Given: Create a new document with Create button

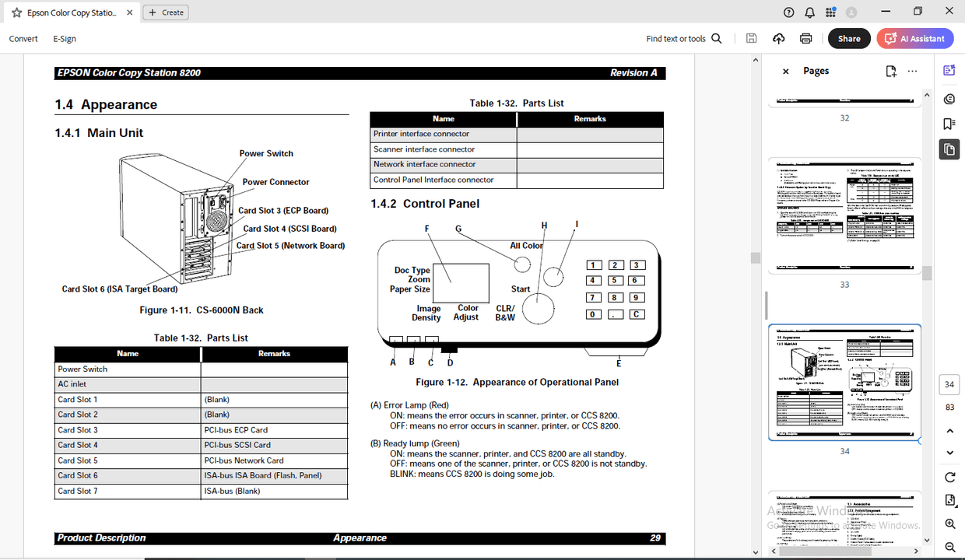Looking at the screenshot, I should [165, 12].
